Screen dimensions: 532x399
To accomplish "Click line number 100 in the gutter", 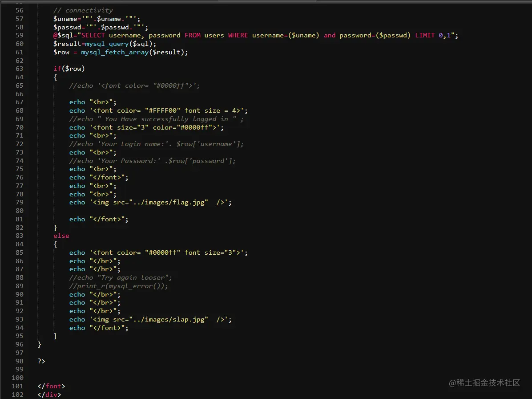I will point(18,378).
